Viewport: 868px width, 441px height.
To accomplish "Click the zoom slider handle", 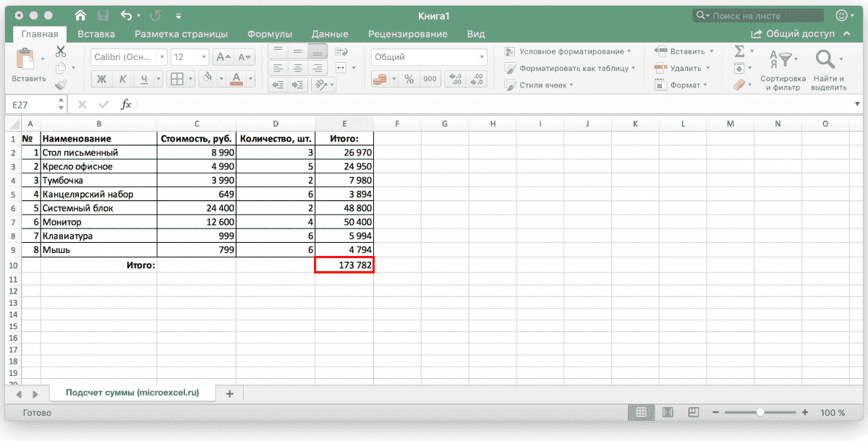I will click(760, 412).
